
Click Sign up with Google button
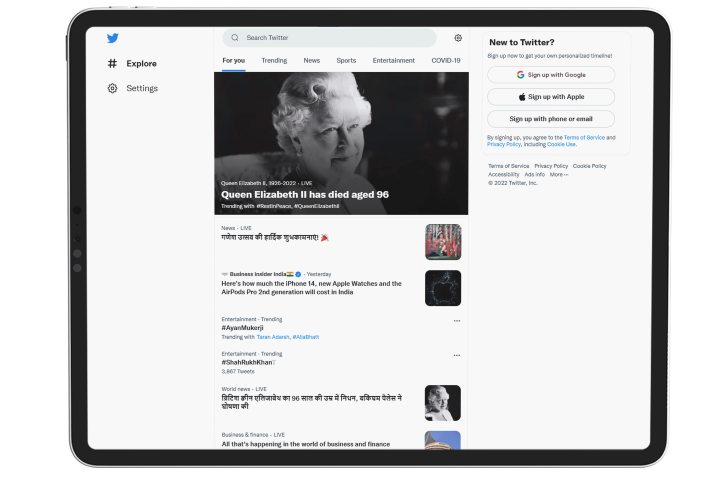551,75
